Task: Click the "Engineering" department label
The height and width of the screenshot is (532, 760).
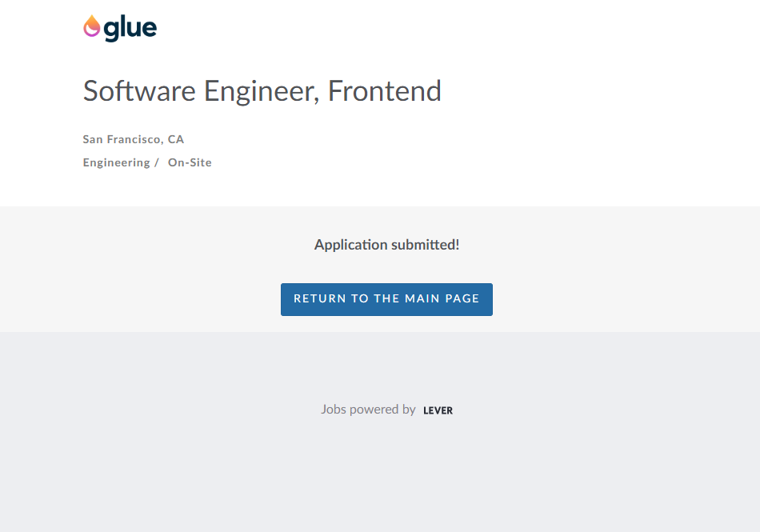Action: point(116,162)
